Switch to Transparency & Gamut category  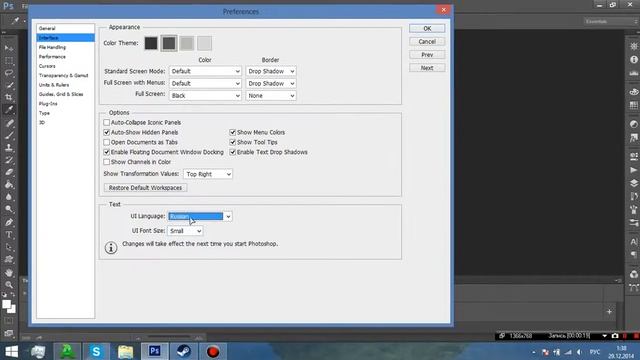tap(65, 76)
